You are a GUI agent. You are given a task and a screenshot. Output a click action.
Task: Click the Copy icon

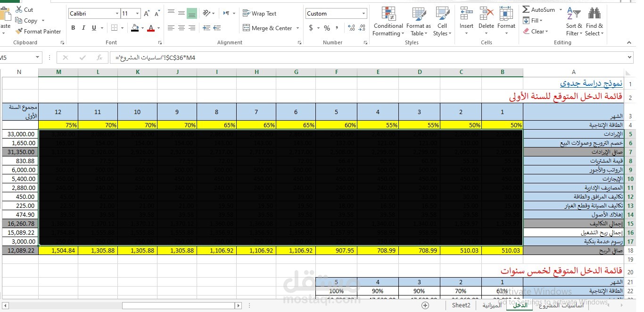(19, 20)
